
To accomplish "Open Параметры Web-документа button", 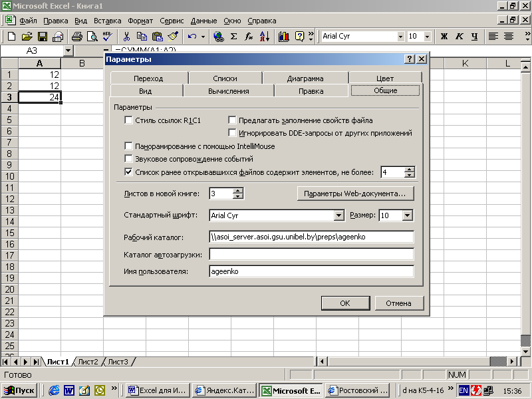I will 355,194.
